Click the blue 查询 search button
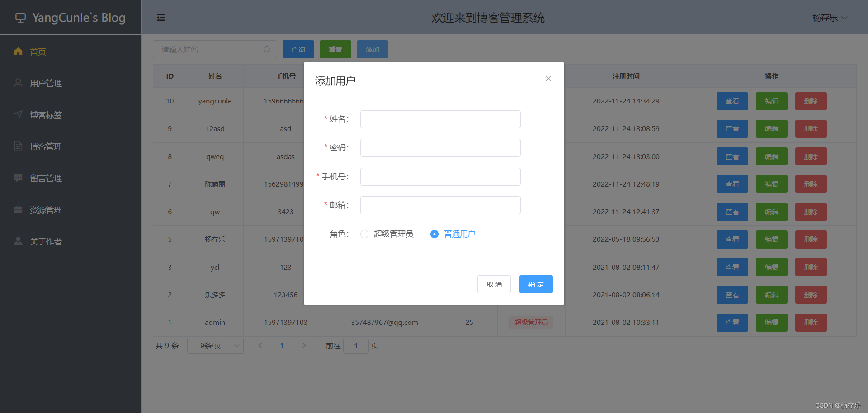This screenshot has width=868, height=413. (x=298, y=49)
